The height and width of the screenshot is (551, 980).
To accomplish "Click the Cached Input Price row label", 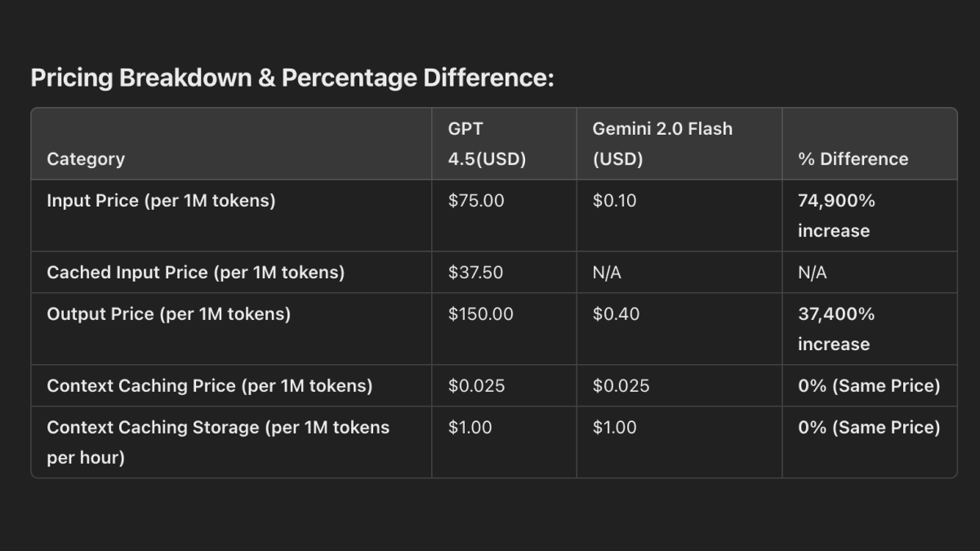I will [x=195, y=273].
